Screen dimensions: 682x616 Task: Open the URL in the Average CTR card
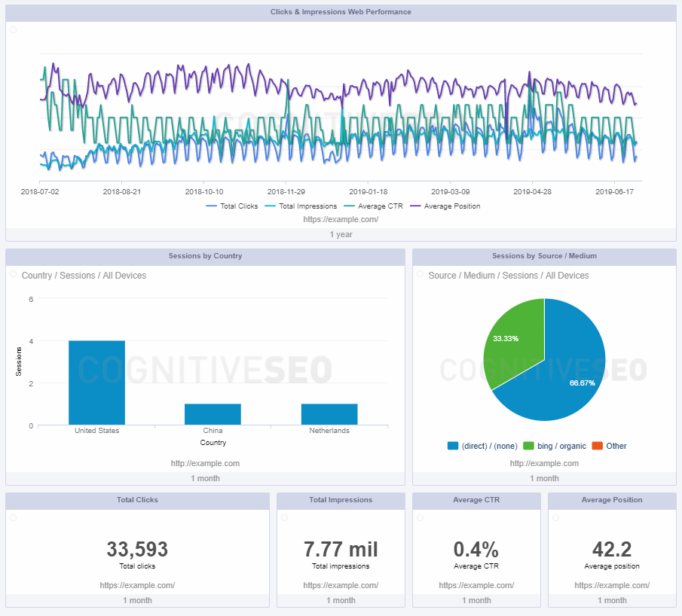[476, 586]
